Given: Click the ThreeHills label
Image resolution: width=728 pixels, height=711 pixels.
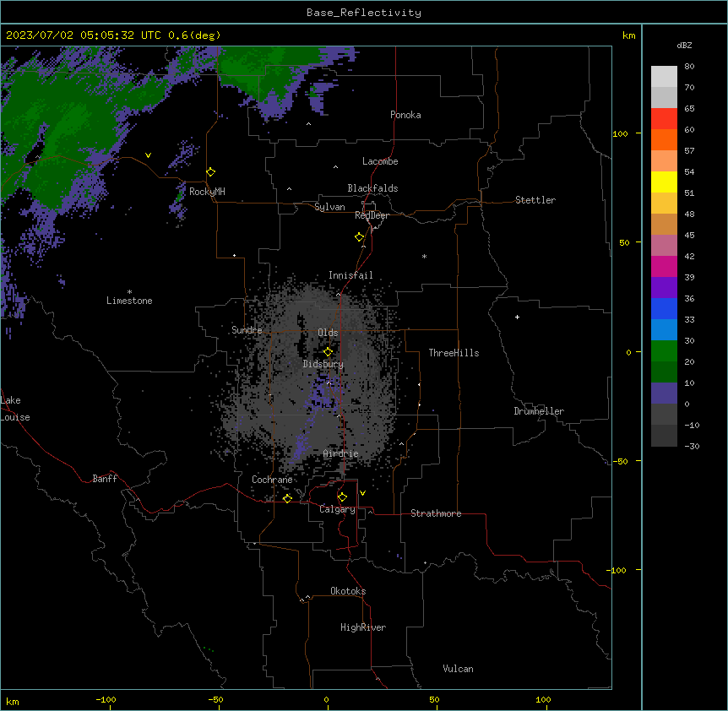Looking at the screenshot, I should click(454, 353).
